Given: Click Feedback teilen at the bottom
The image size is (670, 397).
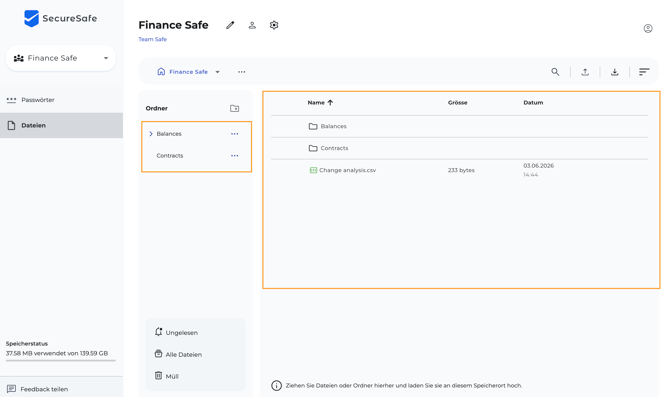Looking at the screenshot, I should click(38, 389).
